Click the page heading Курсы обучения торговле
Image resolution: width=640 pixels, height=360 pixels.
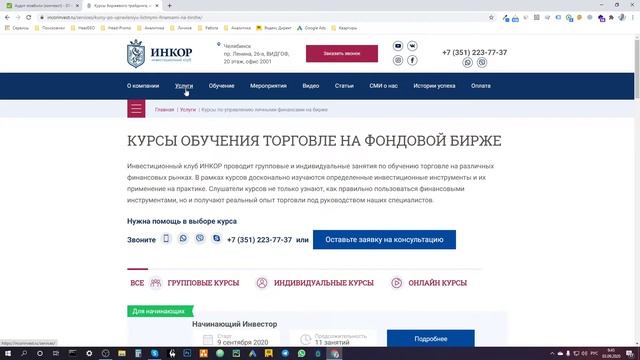(x=314, y=141)
